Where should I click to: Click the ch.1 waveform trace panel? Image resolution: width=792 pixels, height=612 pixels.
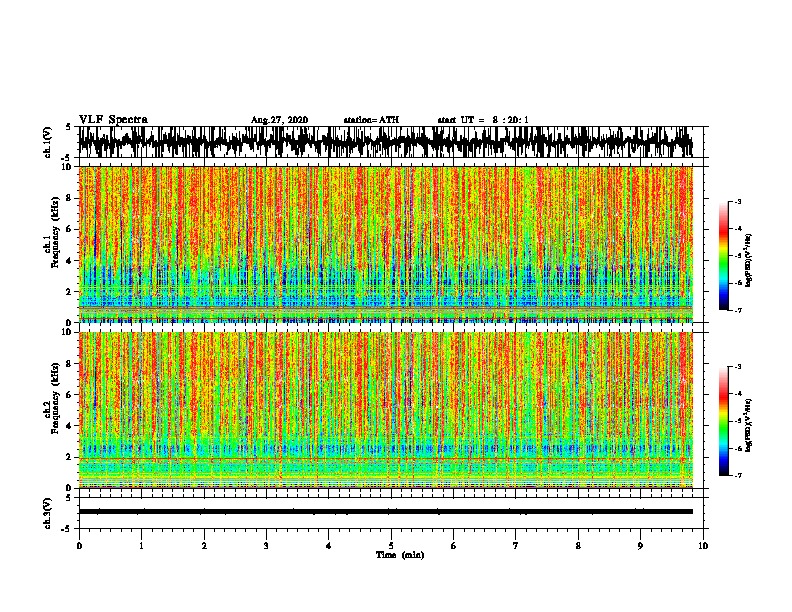386,142
